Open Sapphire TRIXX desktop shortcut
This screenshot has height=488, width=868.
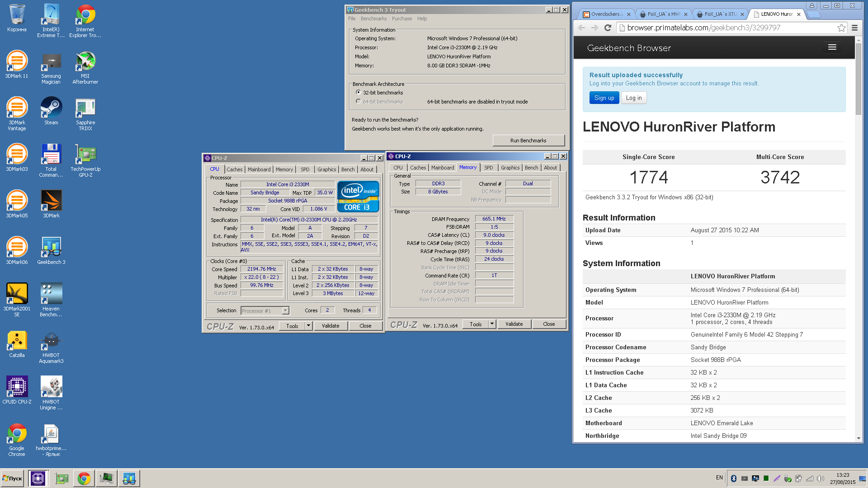pyautogui.click(x=85, y=114)
